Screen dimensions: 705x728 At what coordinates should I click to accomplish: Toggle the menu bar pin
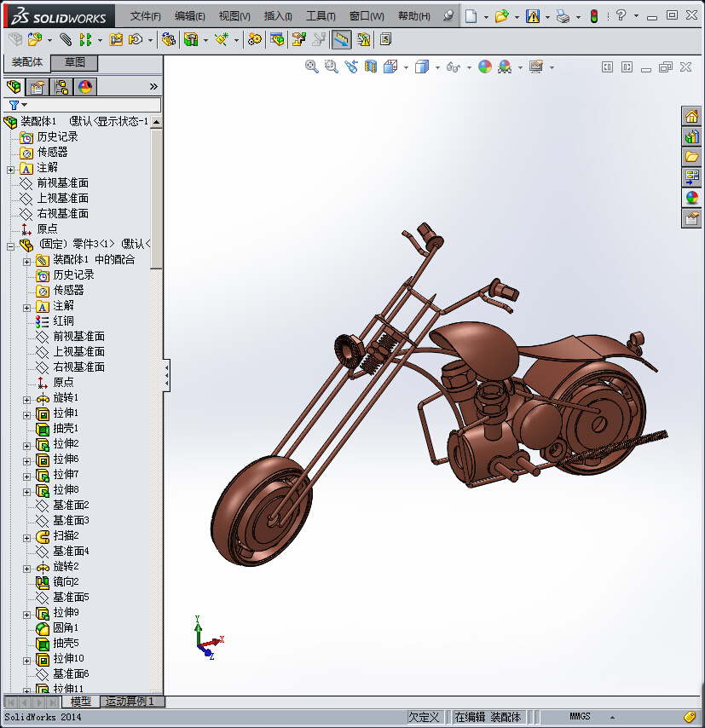[448, 16]
